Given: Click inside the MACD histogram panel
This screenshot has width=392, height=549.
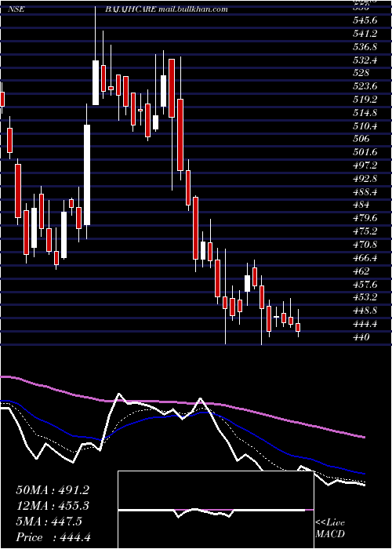Looking at the screenshot, I should pos(216,510).
